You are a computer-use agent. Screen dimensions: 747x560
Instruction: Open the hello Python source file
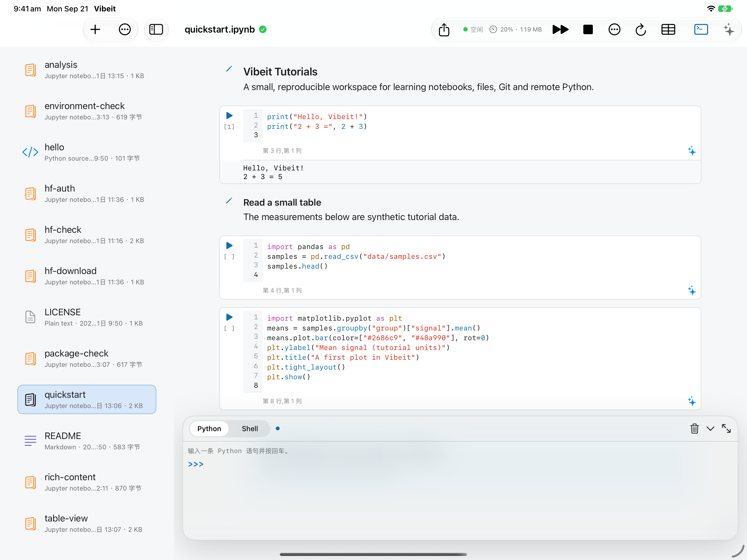click(x=87, y=152)
